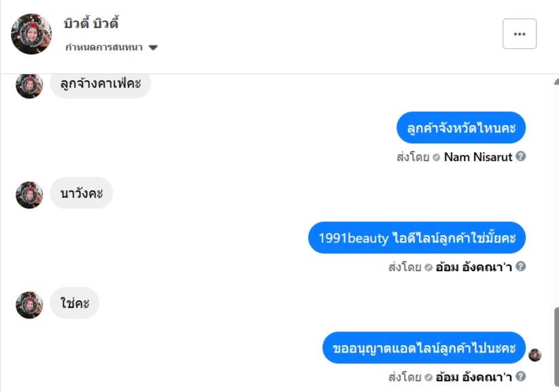
Task: Click the help icon beside Nam Nisarut
Action: pos(521,156)
